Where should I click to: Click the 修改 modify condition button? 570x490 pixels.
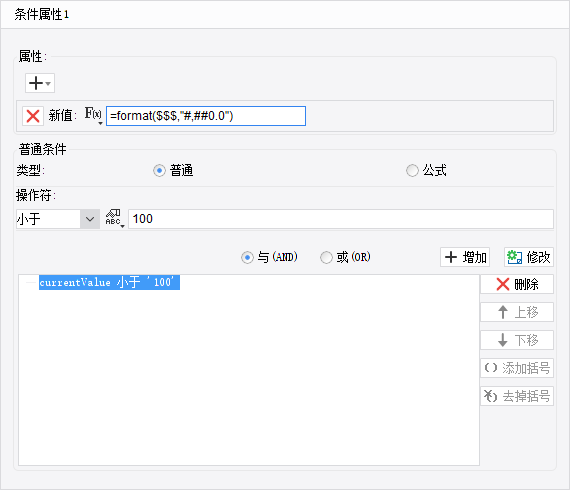(529, 257)
